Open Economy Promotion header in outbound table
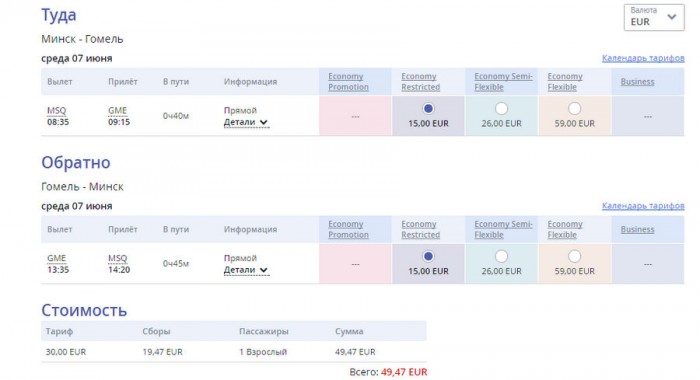 [348, 82]
